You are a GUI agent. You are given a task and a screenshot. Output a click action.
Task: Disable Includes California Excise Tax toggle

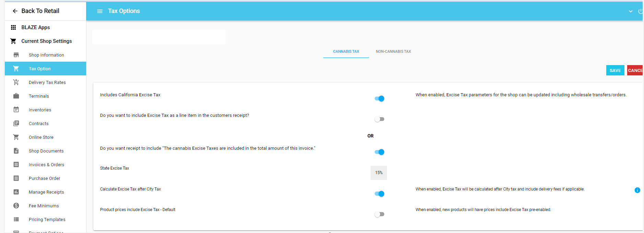[379, 99]
